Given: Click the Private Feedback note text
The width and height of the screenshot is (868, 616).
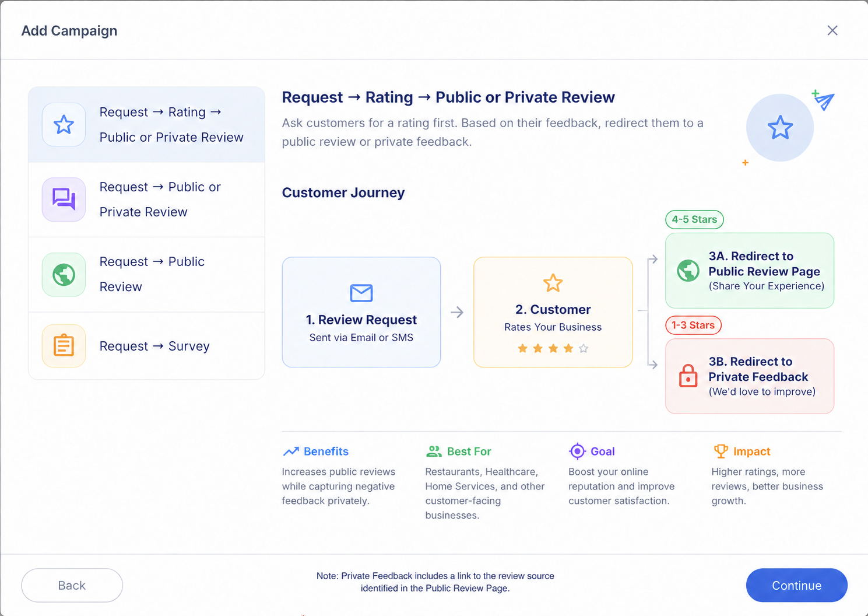Looking at the screenshot, I should 435,582.
